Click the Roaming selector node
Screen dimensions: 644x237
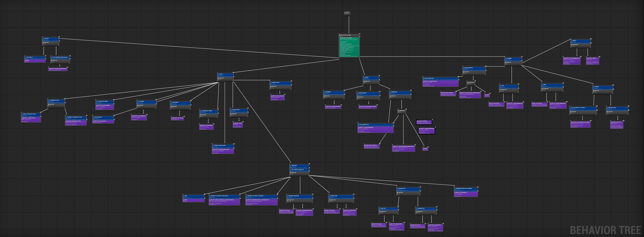[299, 169]
